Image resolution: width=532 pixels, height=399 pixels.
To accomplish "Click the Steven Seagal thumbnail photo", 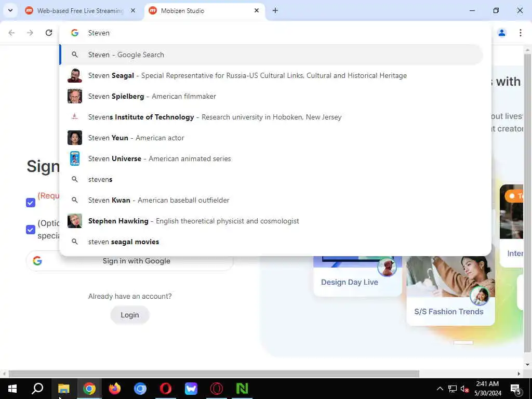I will 75,75.
